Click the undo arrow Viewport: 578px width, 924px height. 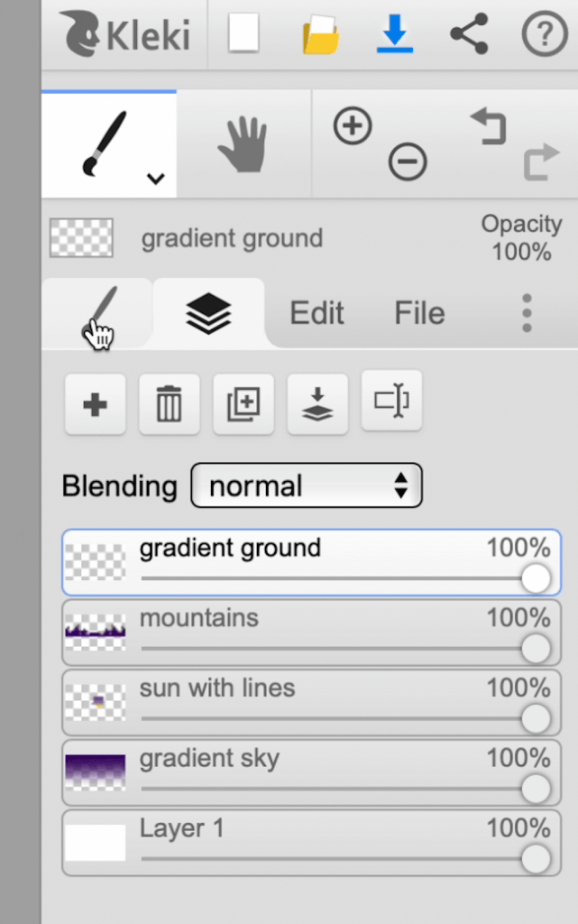pyautogui.click(x=489, y=125)
